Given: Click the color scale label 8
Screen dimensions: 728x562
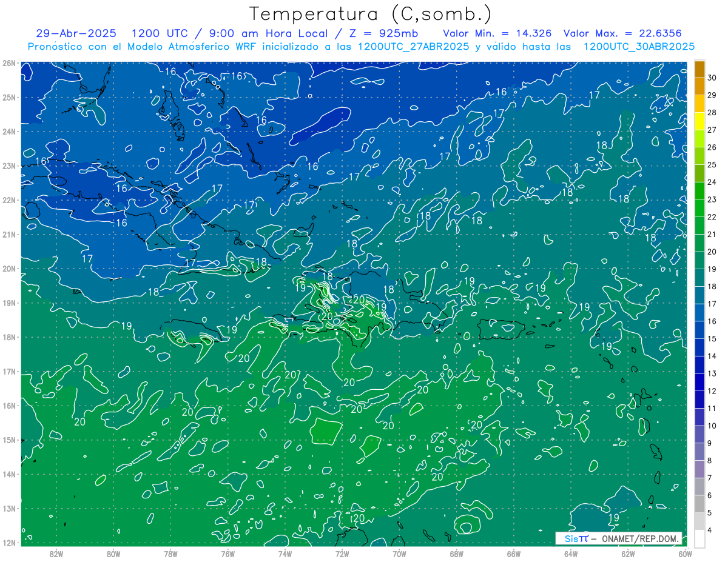Looking at the screenshot, I should (x=710, y=460).
